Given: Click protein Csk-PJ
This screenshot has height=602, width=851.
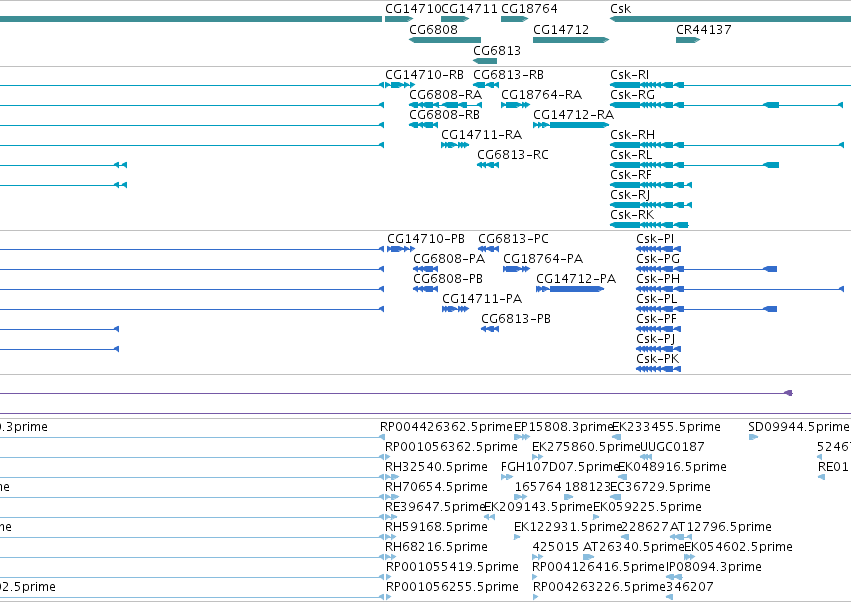Looking at the screenshot, I should [x=655, y=339].
